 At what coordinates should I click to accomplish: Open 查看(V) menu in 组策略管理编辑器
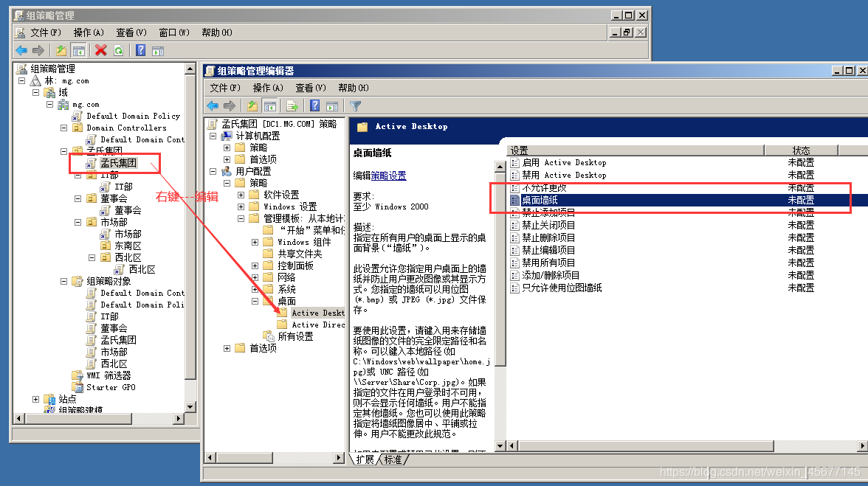click(311, 88)
